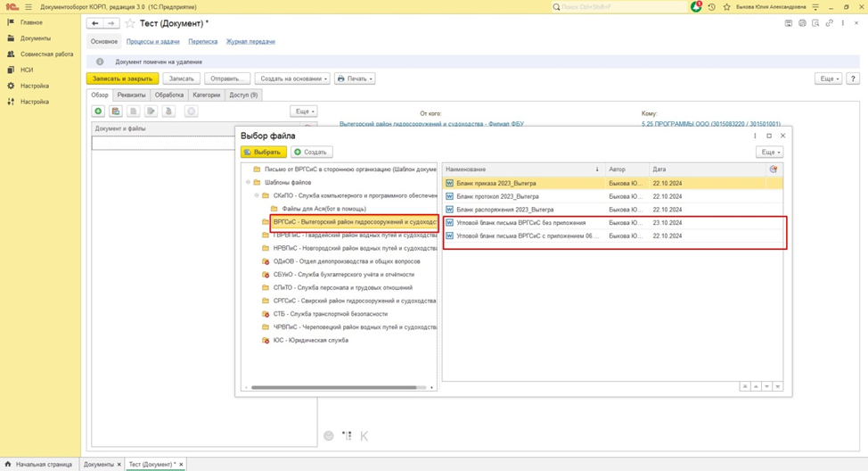Click the green plus add file icon
Image resolution: width=868 pixels, height=471 pixels.
click(98, 112)
